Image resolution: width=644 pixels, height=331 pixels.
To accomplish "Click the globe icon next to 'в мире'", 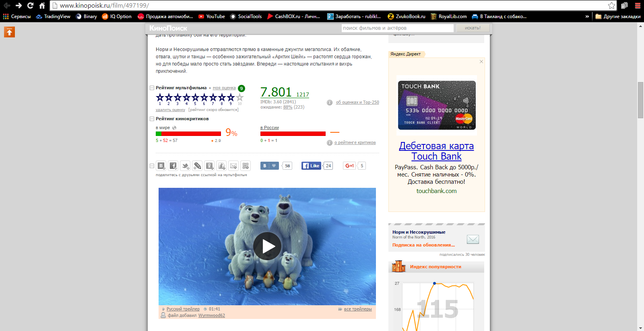I will (174, 128).
